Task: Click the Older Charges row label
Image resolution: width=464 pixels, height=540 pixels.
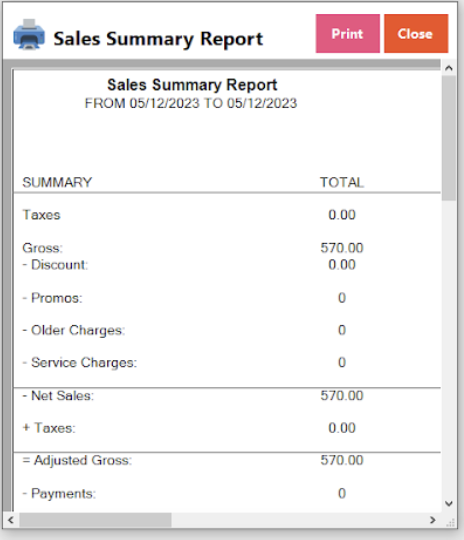Action: (x=74, y=330)
